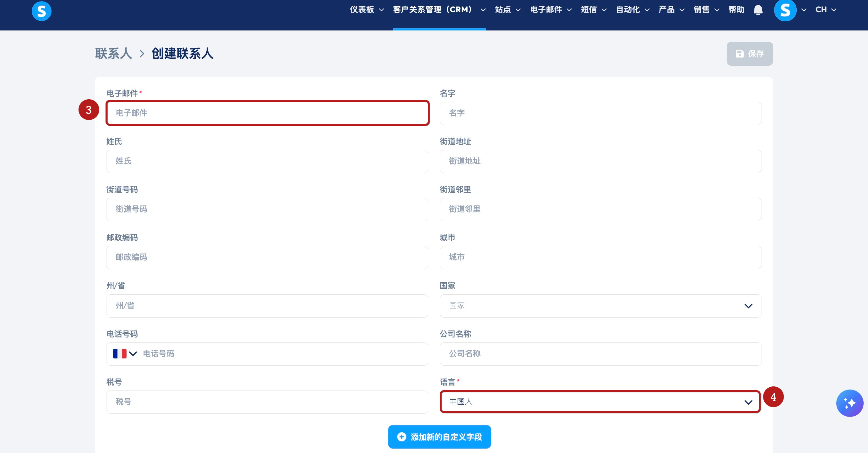Click the user profile avatar
This screenshot has width=868, height=453.
[x=785, y=10]
